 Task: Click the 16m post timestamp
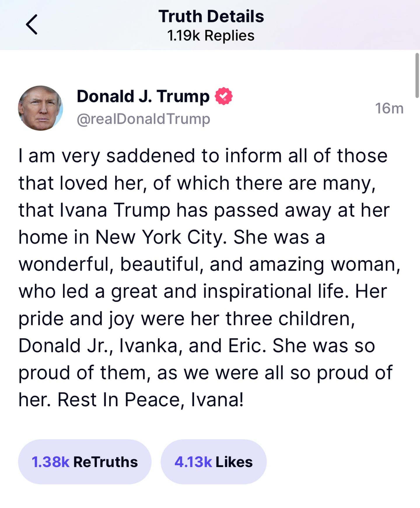click(389, 109)
